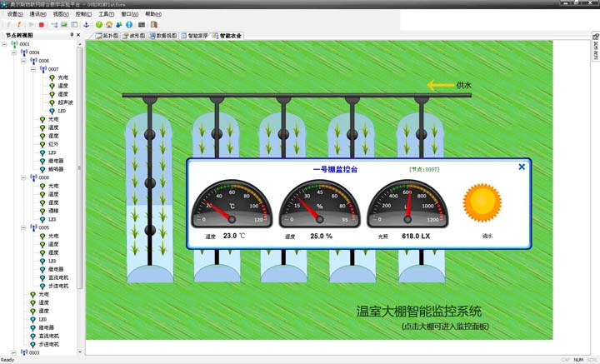This screenshot has width=600, height=364.
Task: Select the 超声波 sensor under node 0007
Action: pyautogui.click(x=65, y=102)
